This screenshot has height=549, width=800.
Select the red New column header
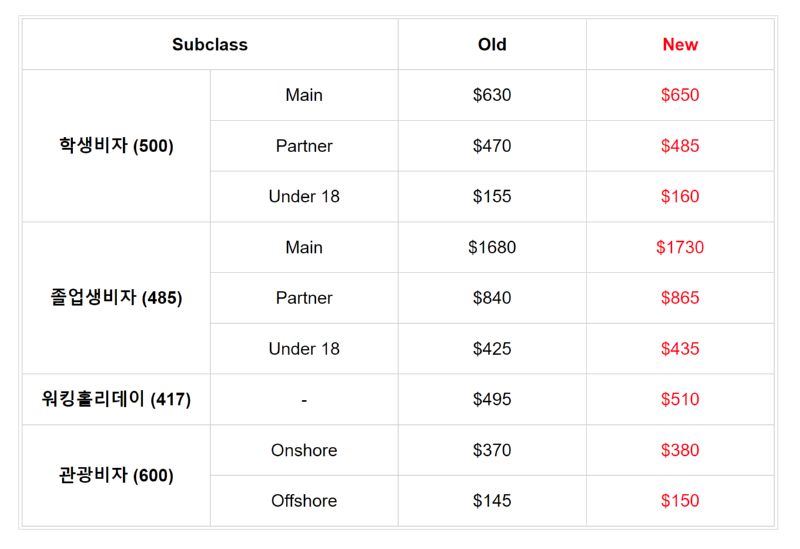point(680,44)
